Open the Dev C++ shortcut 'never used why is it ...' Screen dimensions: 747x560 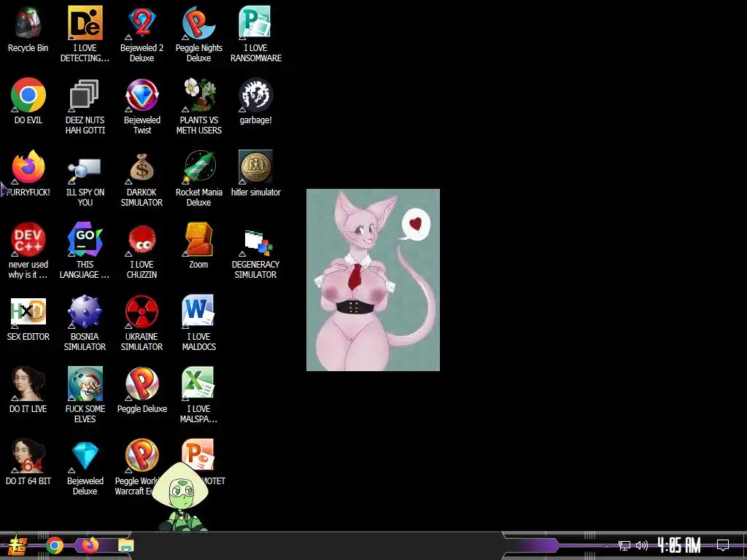(x=28, y=239)
